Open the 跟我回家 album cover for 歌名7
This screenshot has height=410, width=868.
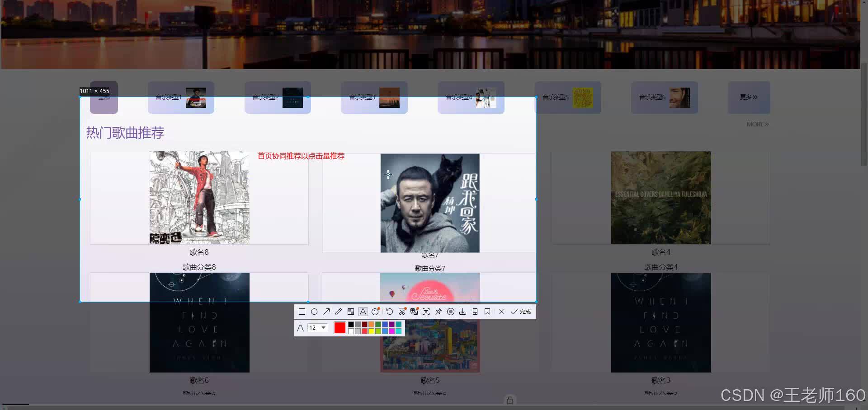[430, 203]
